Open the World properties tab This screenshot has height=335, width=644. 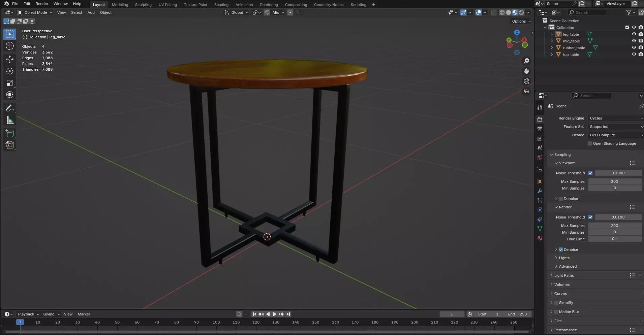540,157
